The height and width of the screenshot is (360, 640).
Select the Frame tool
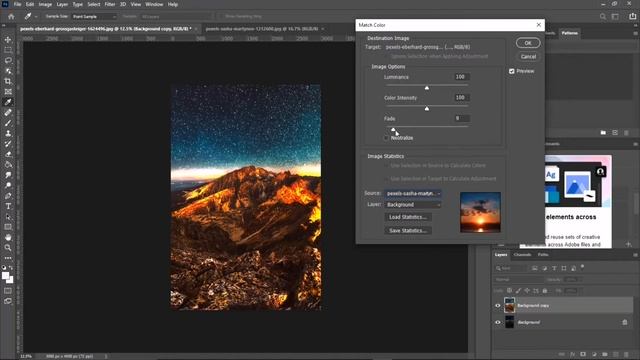[8, 91]
